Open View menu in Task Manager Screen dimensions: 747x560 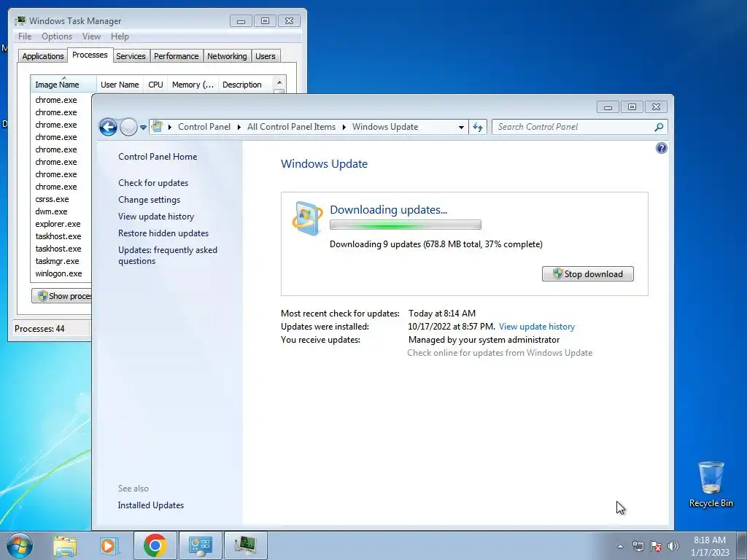[91, 36]
